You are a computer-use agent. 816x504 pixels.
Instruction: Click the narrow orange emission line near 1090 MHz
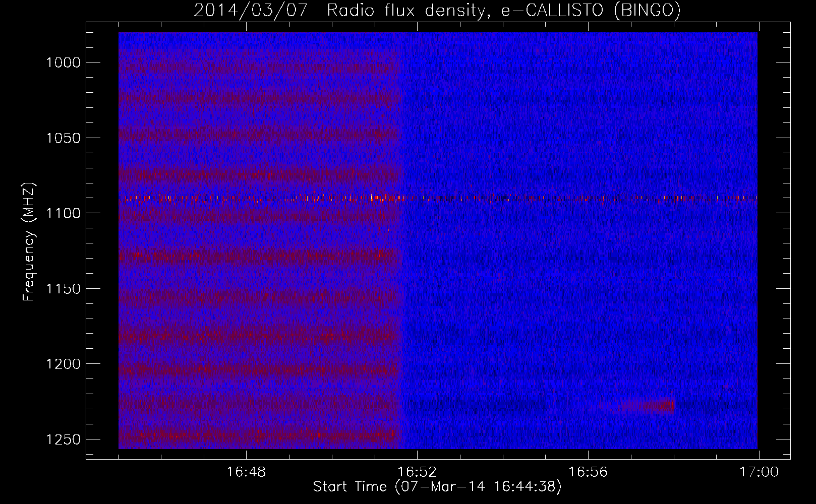438,198
